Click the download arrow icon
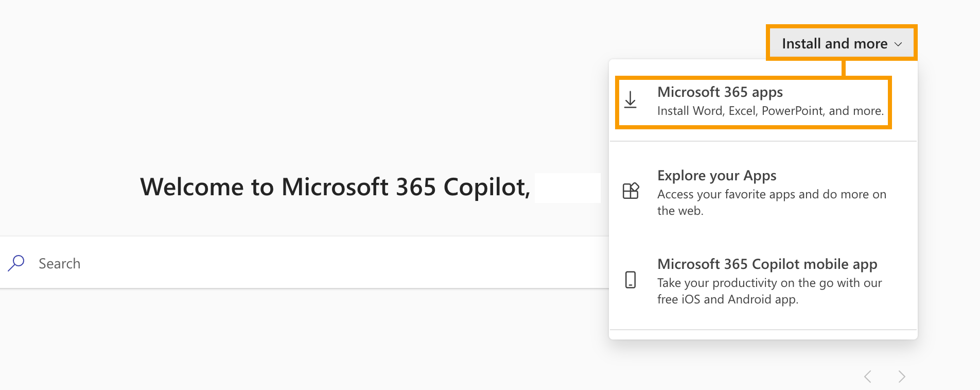Screen dimensions: 980x390 pos(631,99)
